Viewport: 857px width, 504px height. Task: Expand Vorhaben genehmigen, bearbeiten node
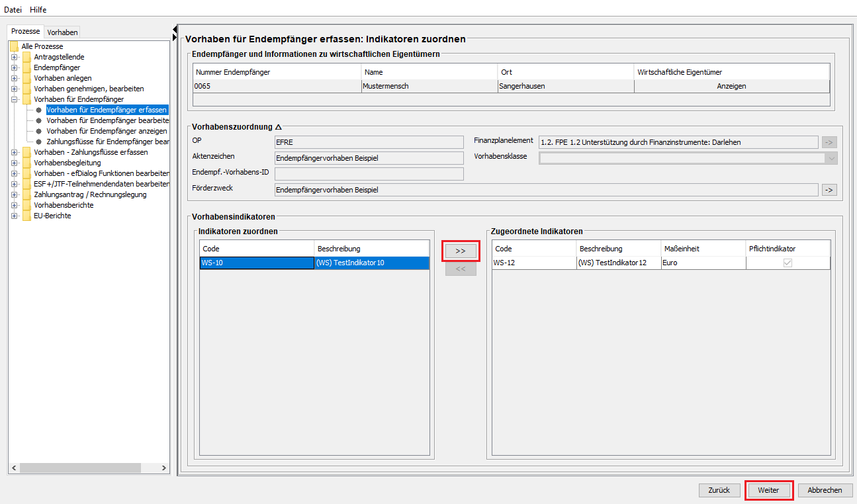[14, 89]
